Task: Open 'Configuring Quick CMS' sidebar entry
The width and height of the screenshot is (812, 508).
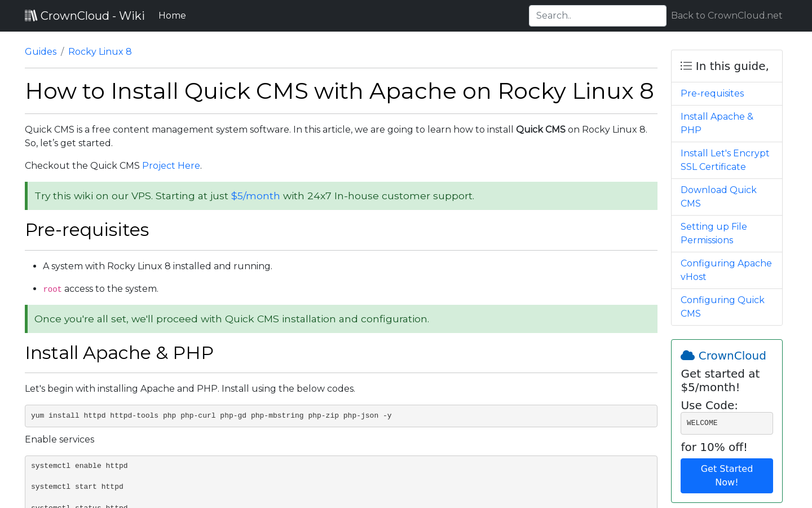Action: 722,306
